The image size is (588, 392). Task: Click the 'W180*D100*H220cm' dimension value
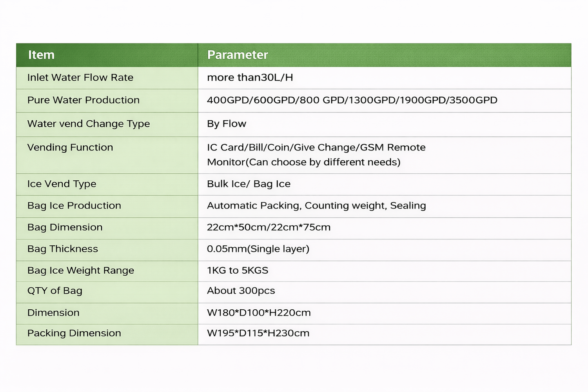coord(259,313)
